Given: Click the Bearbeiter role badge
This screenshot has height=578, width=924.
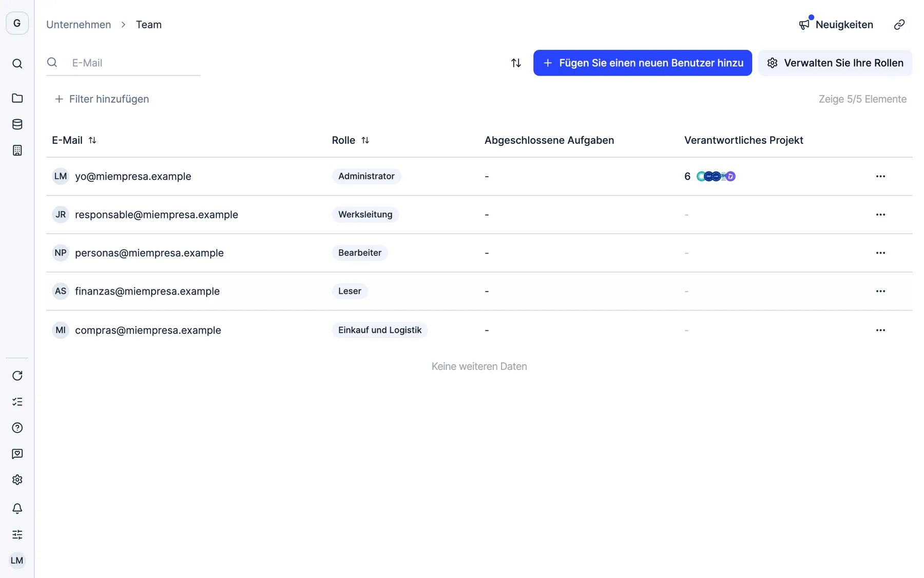Looking at the screenshot, I should [x=359, y=253].
